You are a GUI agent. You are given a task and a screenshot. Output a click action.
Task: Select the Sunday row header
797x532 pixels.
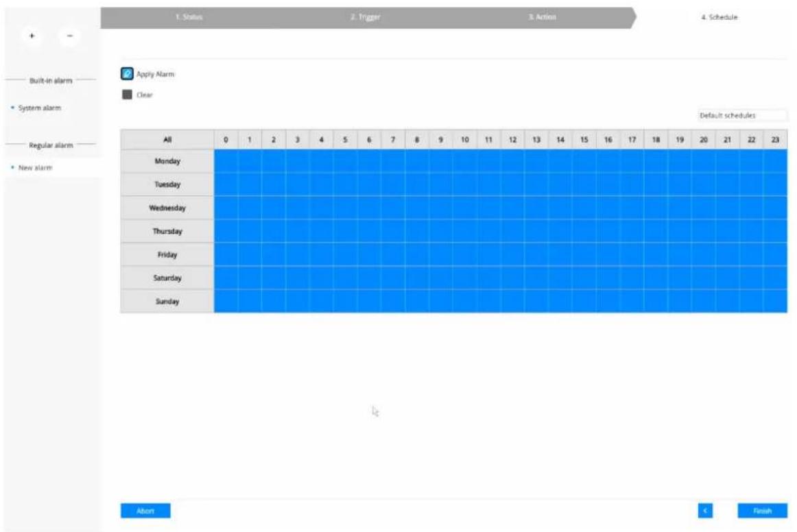(167, 302)
